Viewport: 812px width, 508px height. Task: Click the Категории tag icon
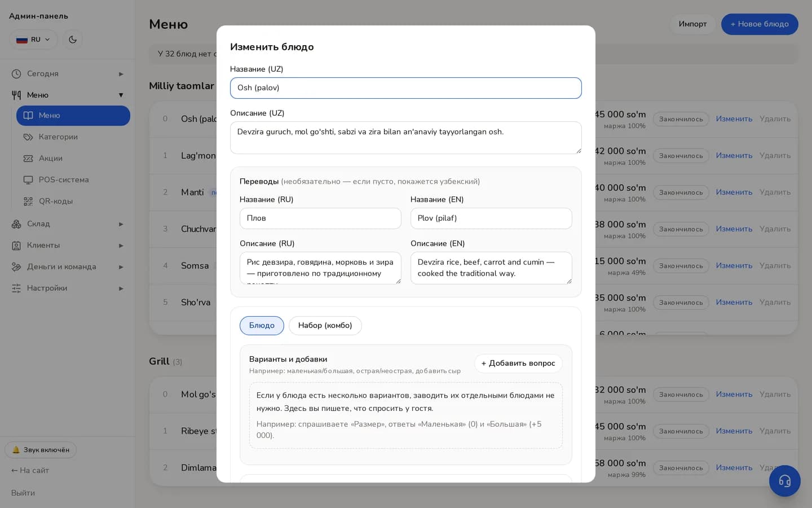[x=28, y=137]
